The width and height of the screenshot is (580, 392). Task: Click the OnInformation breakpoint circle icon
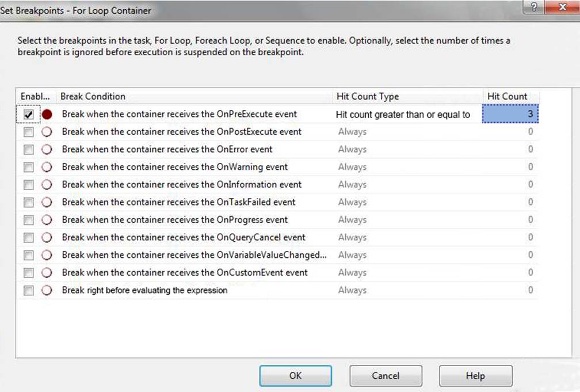pyautogui.click(x=47, y=185)
